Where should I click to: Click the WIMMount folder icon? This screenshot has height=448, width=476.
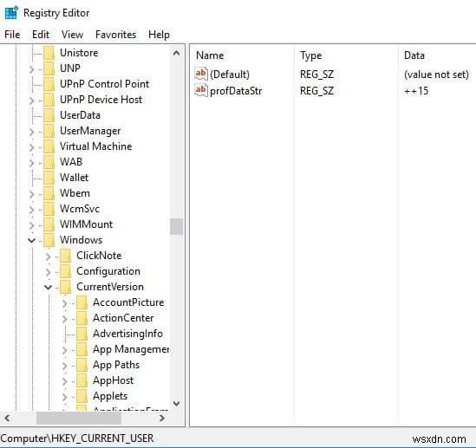click(x=49, y=224)
